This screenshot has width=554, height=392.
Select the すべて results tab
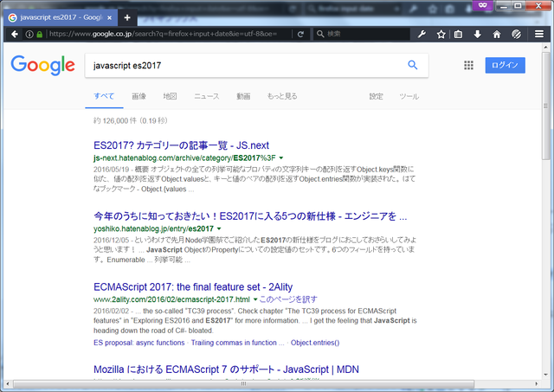pos(104,96)
